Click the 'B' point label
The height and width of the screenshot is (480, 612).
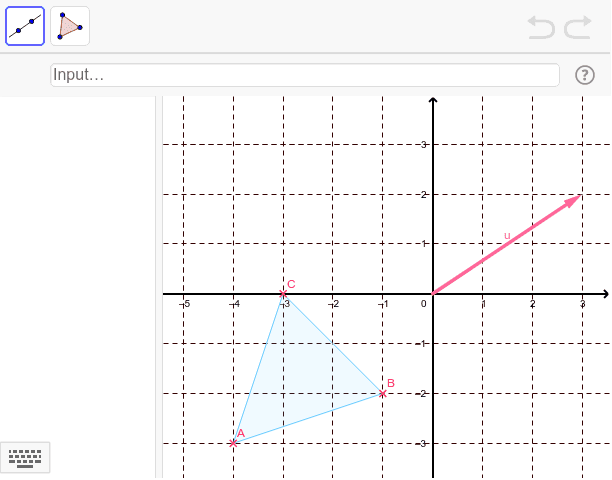click(391, 383)
